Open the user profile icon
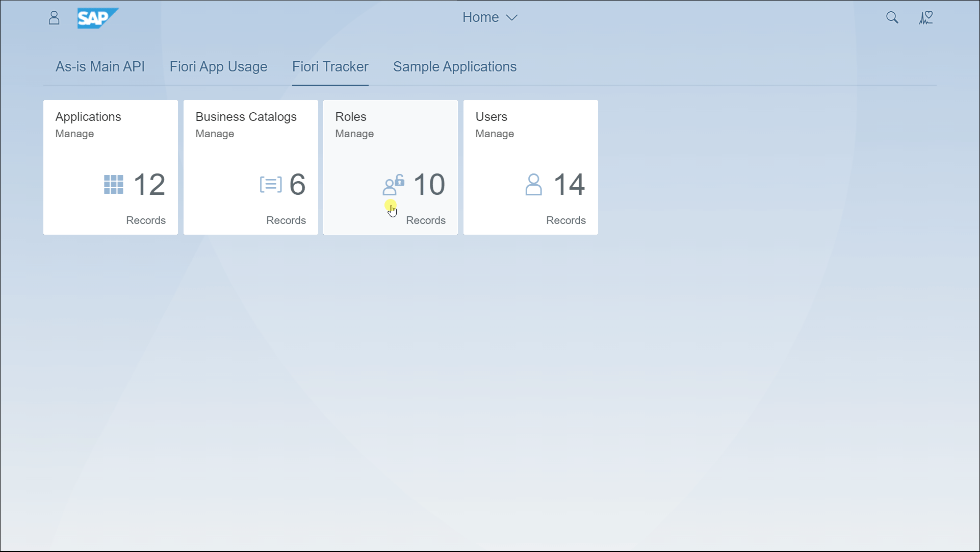 pyautogui.click(x=54, y=18)
